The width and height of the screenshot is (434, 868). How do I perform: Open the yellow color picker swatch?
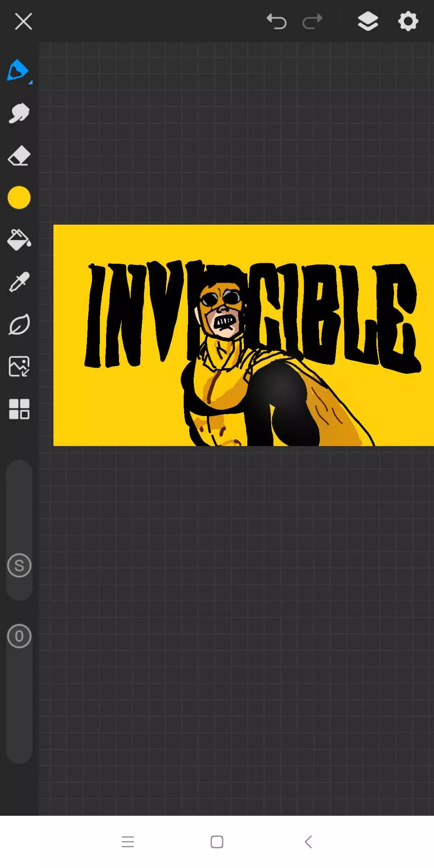click(19, 198)
